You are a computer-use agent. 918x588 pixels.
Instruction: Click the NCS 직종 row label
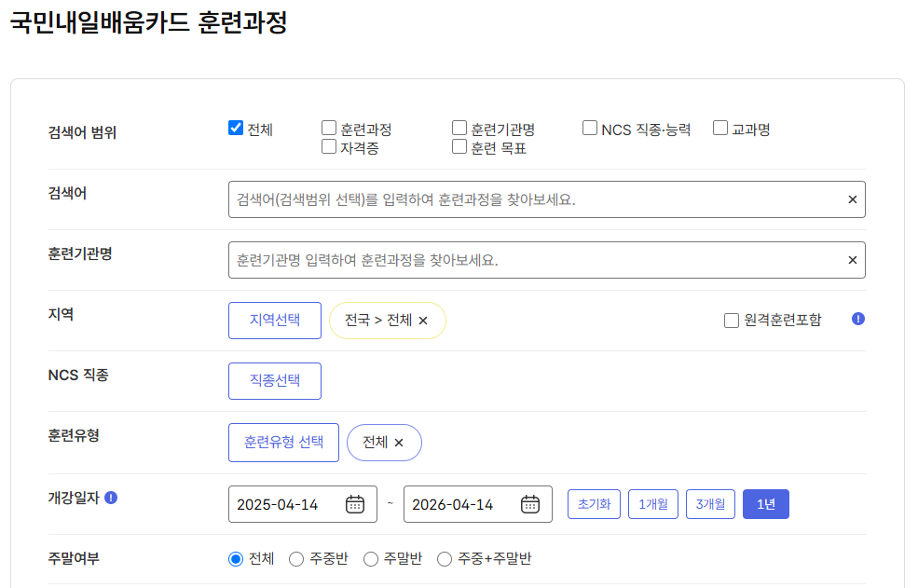pos(78,375)
